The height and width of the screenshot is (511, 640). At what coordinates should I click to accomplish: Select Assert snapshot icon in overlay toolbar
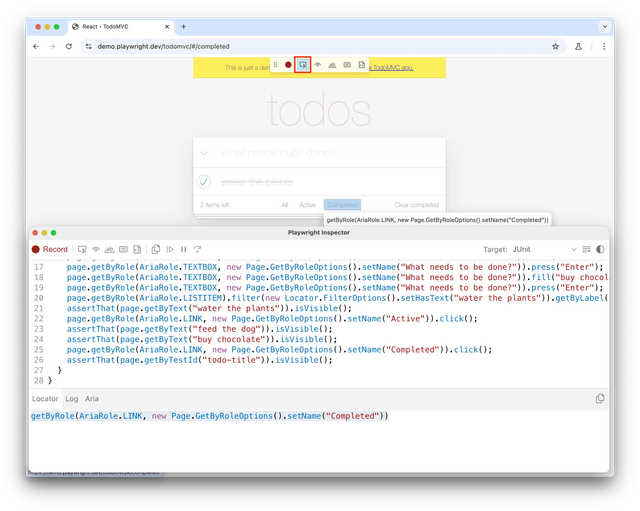pos(361,64)
